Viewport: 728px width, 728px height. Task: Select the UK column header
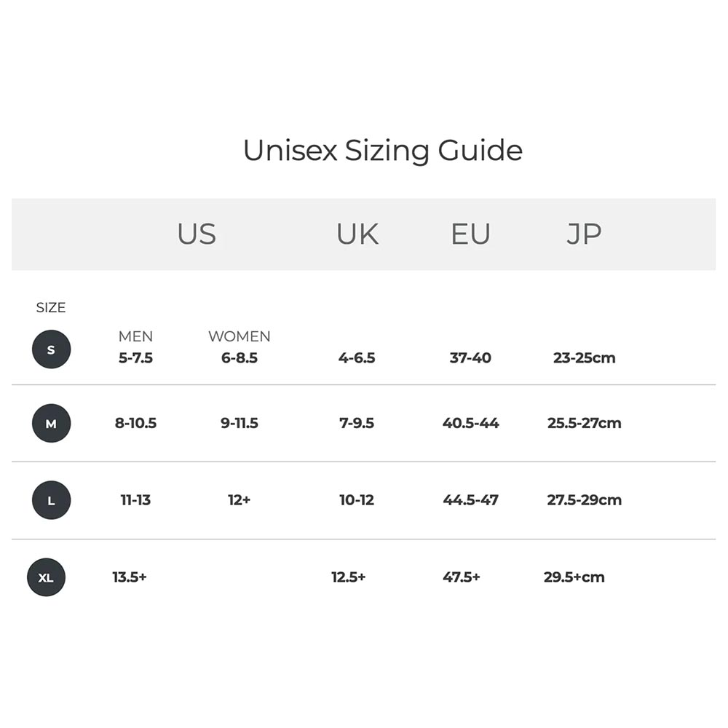(357, 234)
